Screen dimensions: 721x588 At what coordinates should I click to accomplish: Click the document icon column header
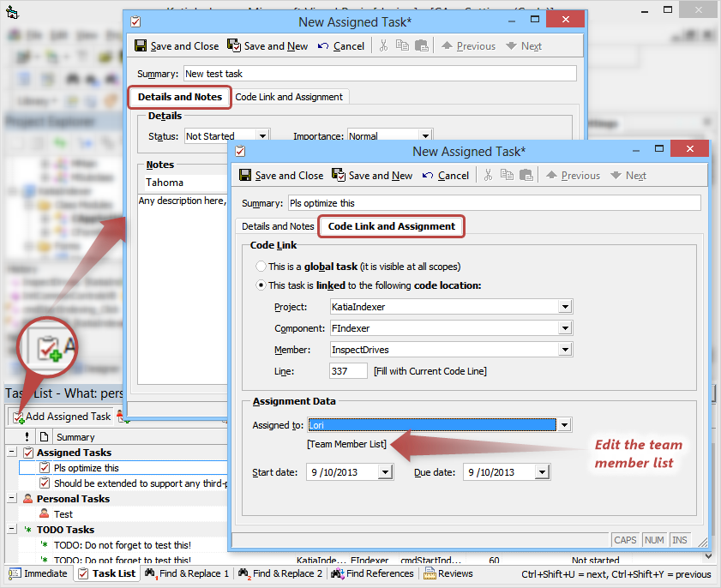pyautogui.click(x=44, y=437)
